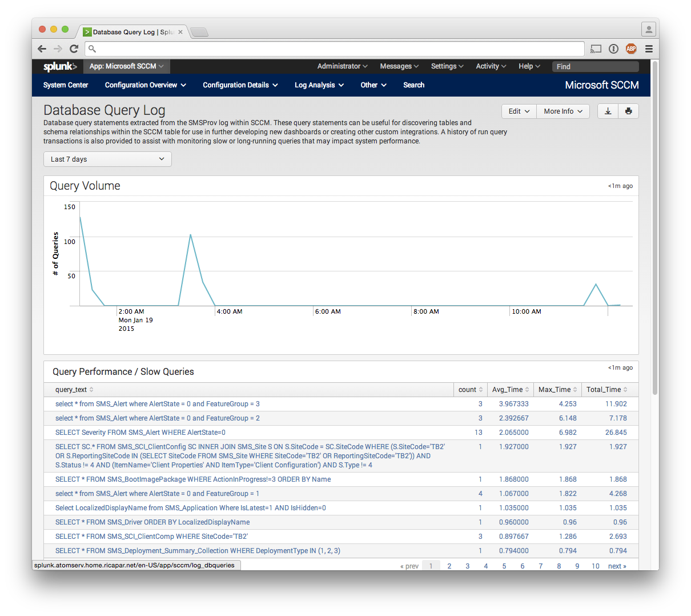Reload the page with the refresh icon
The height and width of the screenshot is (616, 691).
click(74, 49)
